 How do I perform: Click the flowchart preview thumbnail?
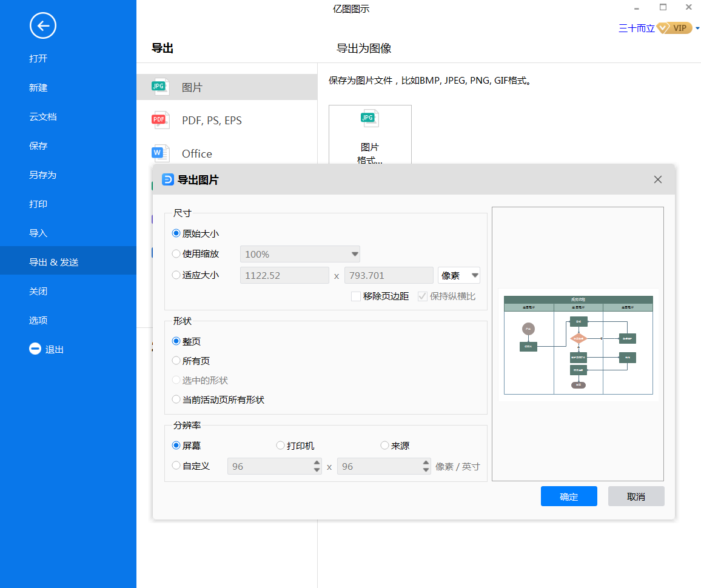pyautogui.click(x=578, y=345)
